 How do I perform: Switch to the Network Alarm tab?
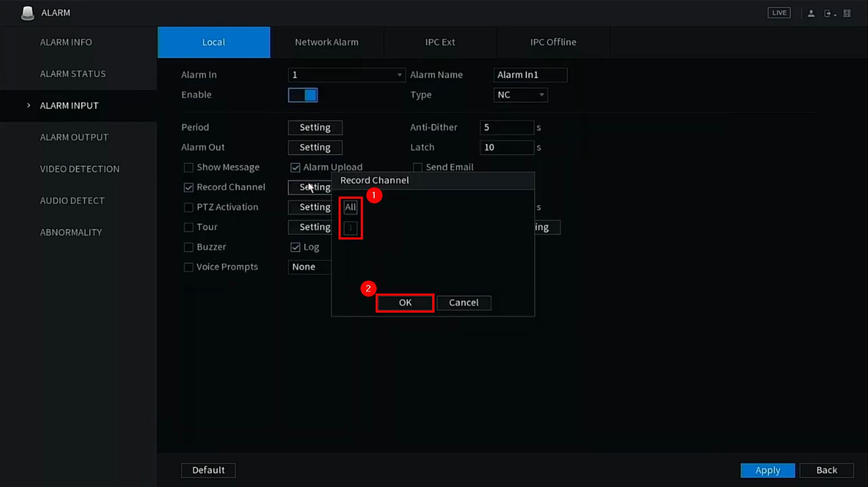tap(326, 42)
